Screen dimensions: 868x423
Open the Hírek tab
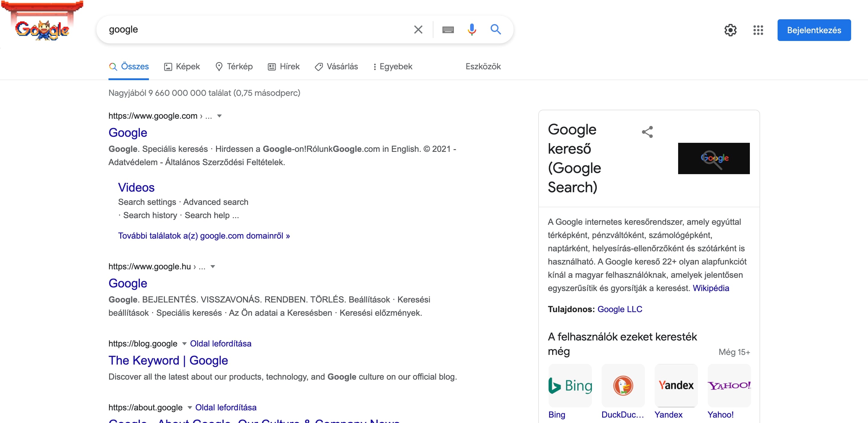[284, 66]
